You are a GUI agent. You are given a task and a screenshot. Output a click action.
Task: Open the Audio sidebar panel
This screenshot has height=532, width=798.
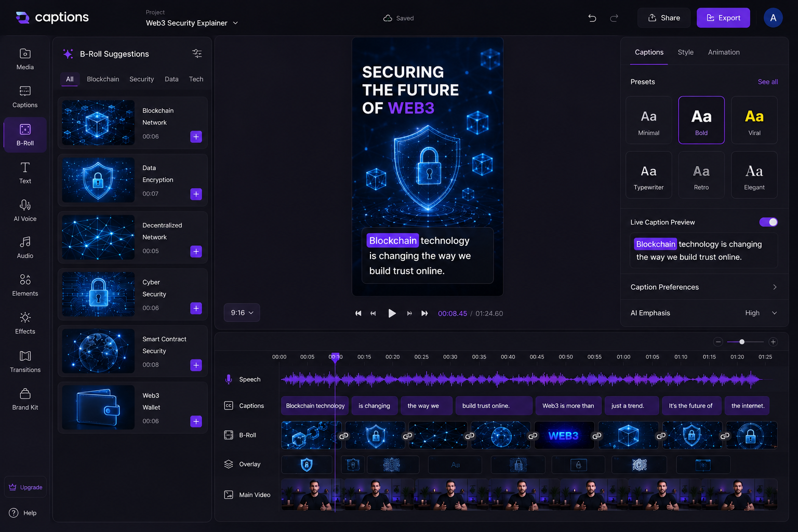pyautogui.click(x=25, y=248)
